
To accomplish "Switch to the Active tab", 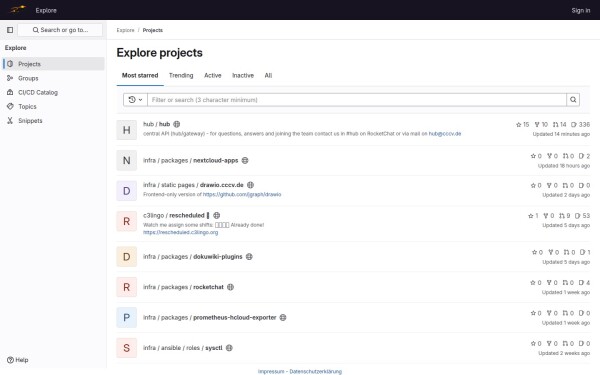I will 213,75.
